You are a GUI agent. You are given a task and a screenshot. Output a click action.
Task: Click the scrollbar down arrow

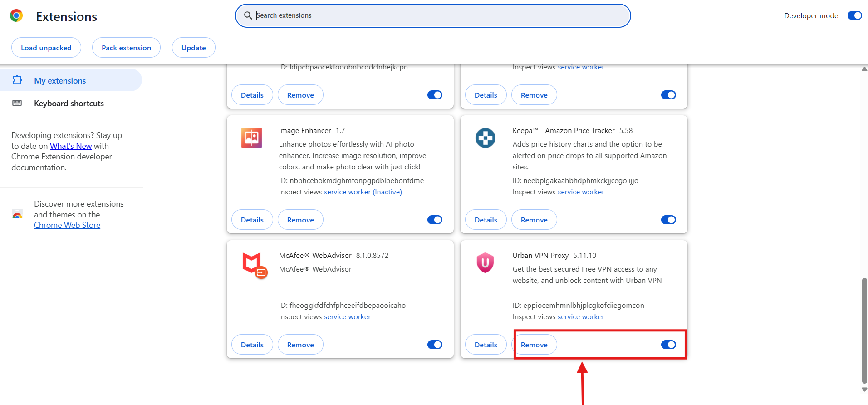pyautogui.click(x=864, y=389)
